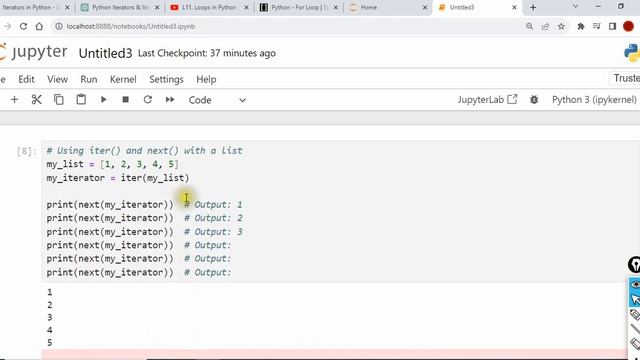Open the Edit menu
The width and height of the screenshot is (640, 360).
point(26,79)
